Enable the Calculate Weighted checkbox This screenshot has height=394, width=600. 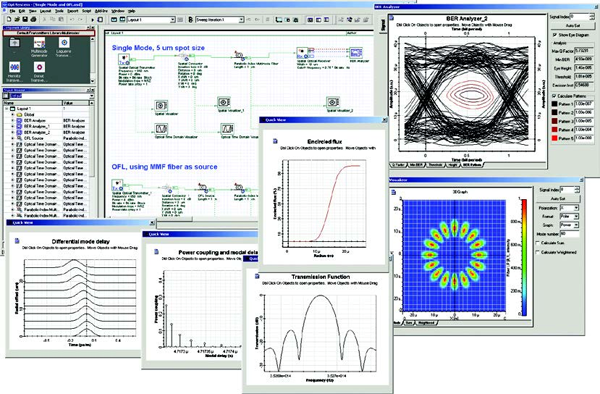538,252
